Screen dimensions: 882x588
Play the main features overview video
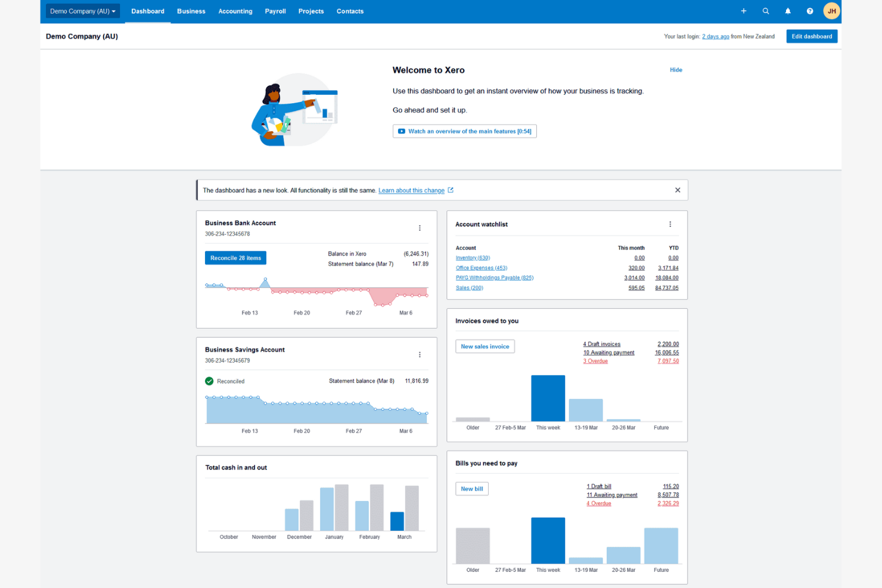[x=464, y=131]
